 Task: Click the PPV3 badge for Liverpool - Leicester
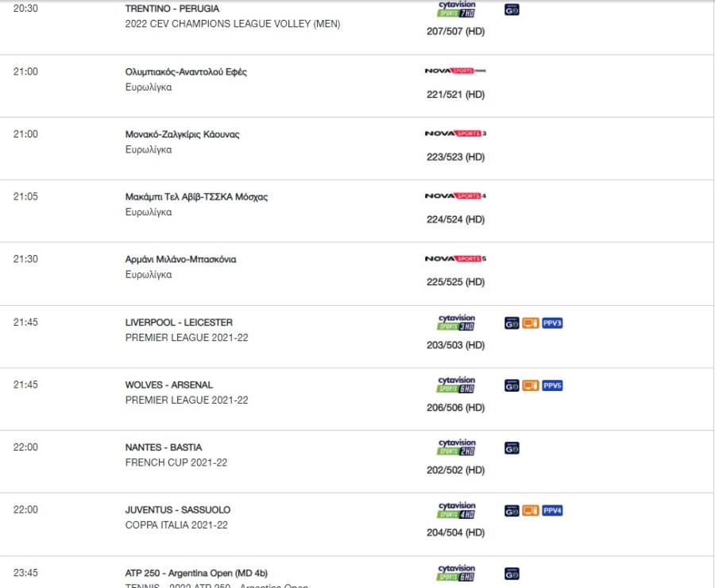[552, 323]
